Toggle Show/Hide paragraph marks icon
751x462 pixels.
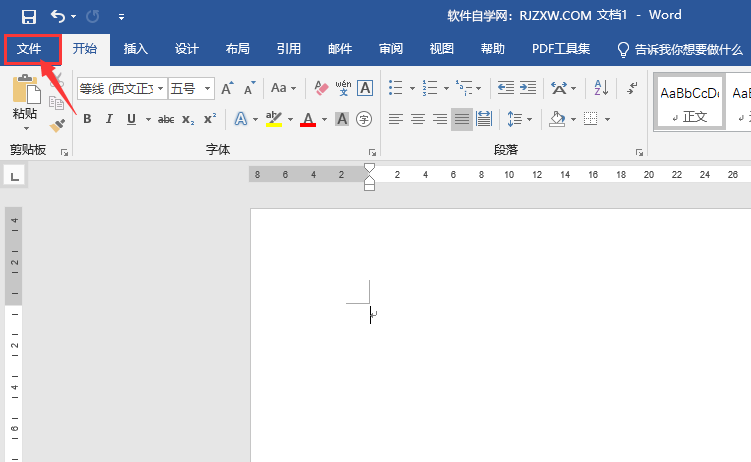[632, 88]
